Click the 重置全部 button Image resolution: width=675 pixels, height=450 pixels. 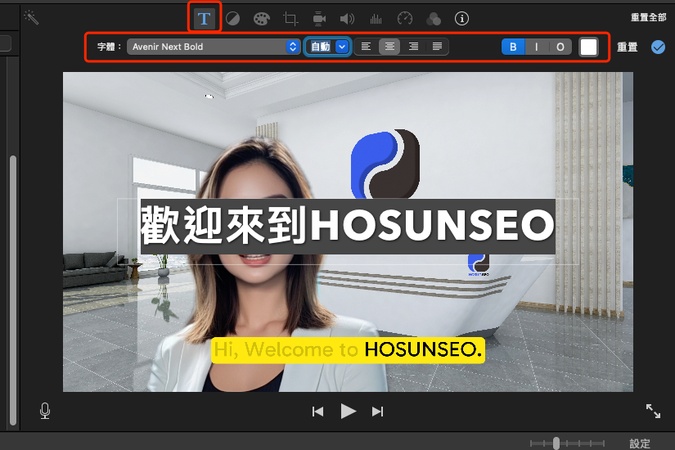click(x=648, y=18)
